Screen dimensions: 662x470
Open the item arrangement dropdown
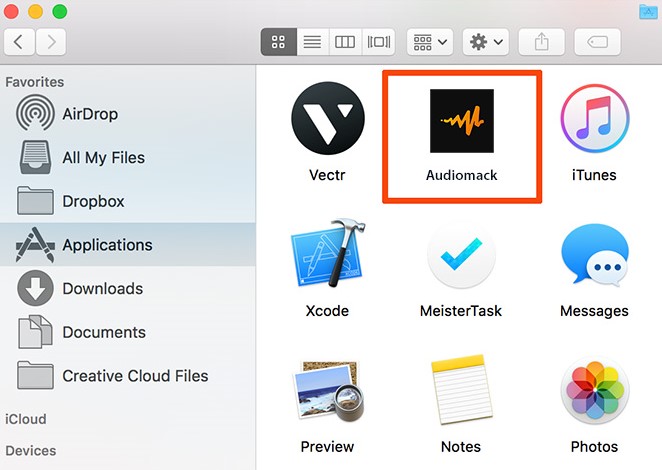point(430,42)
